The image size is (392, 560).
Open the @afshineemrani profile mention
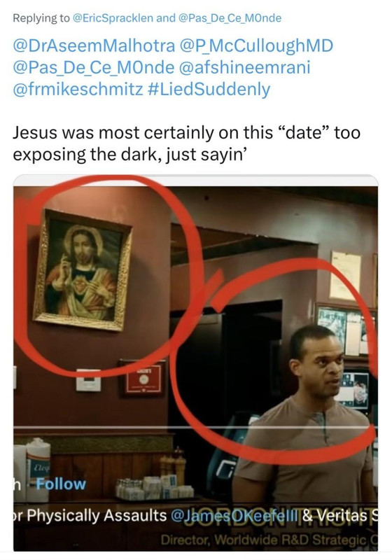point(244,67)
